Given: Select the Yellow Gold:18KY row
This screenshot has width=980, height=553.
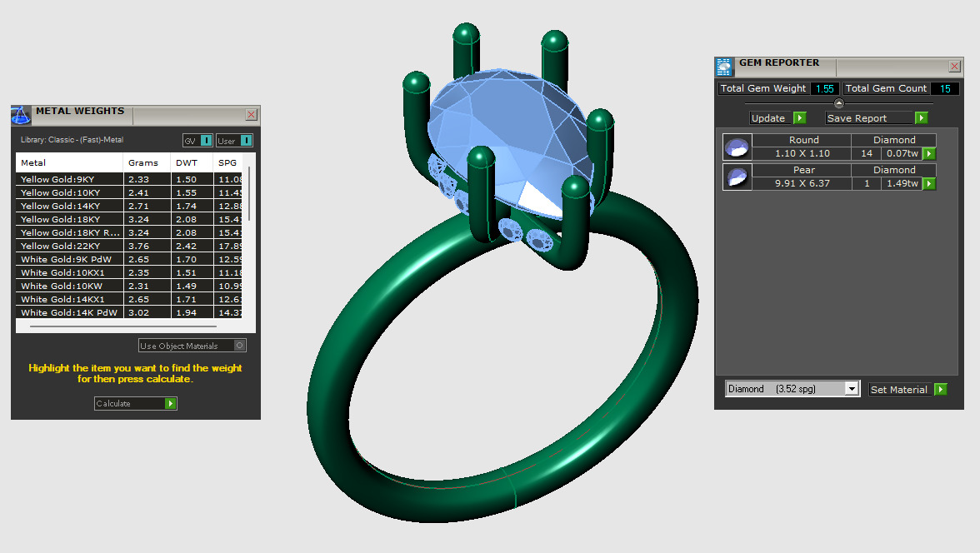Looking at the screenshot, I should pos(128,219).
